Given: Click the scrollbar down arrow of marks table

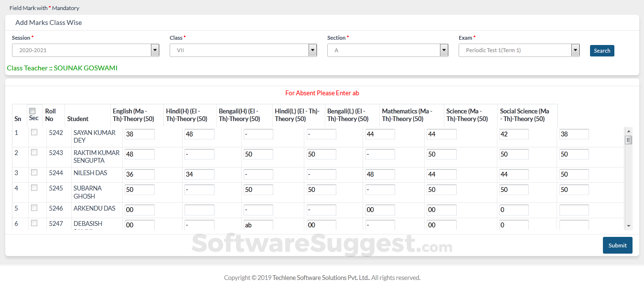Looking at the screenshot, I should tap(628, 226).
